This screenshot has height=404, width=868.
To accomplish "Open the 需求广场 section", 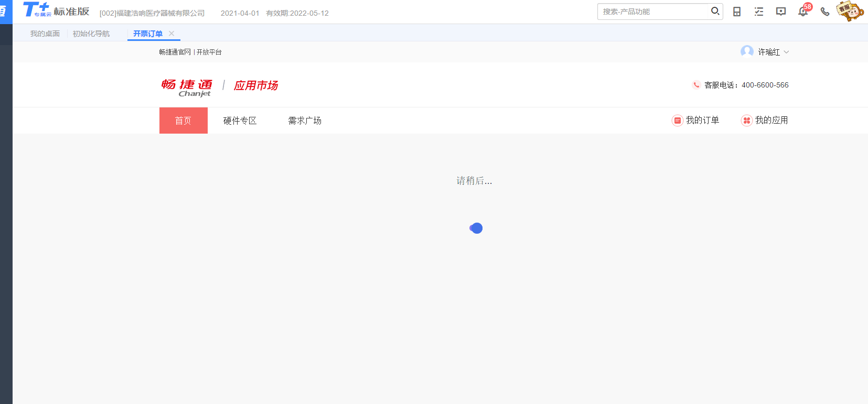I will click(x=305, y=121).
